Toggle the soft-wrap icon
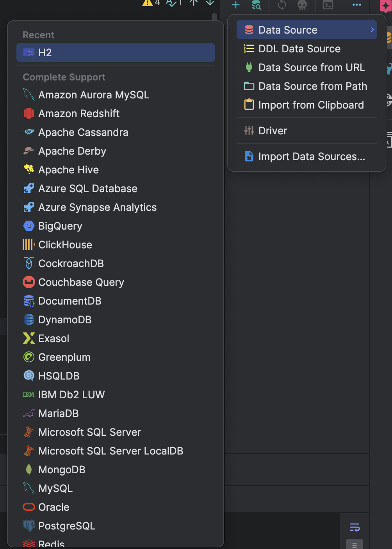Viewport: 392px width, 549px height. coord(355,528)
